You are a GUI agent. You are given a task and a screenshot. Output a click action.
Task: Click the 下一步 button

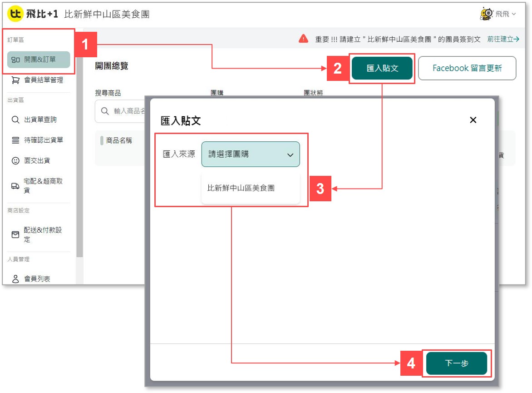(x=456, y=363)
